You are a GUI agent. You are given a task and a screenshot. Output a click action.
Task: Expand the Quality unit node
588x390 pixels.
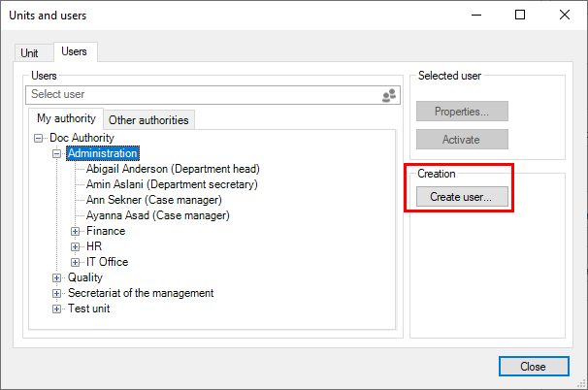57,277
